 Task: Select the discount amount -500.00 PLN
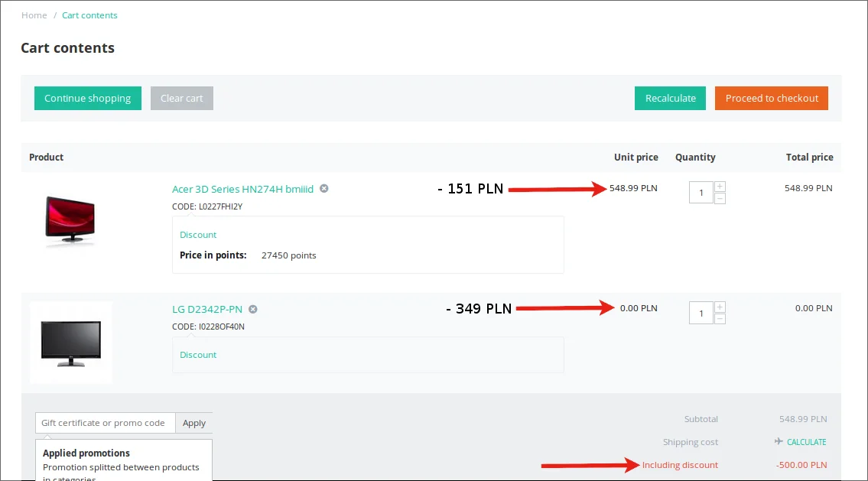tap(801, 465)
